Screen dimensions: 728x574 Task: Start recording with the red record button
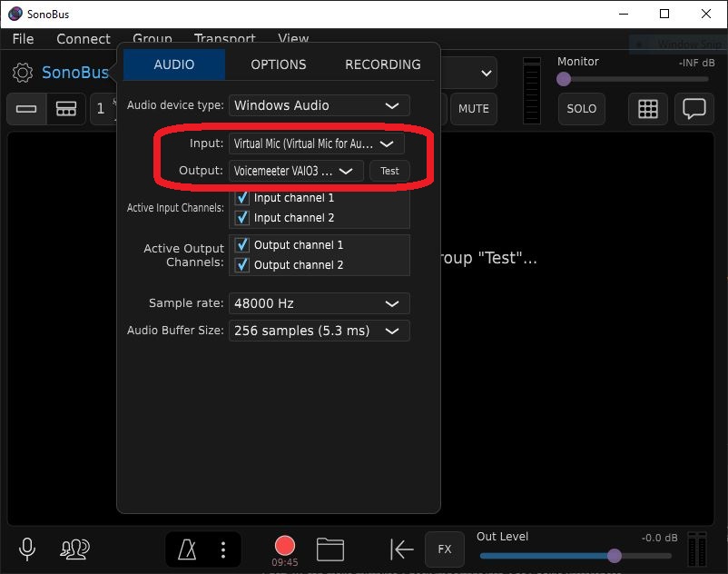[x=285, y=546]
